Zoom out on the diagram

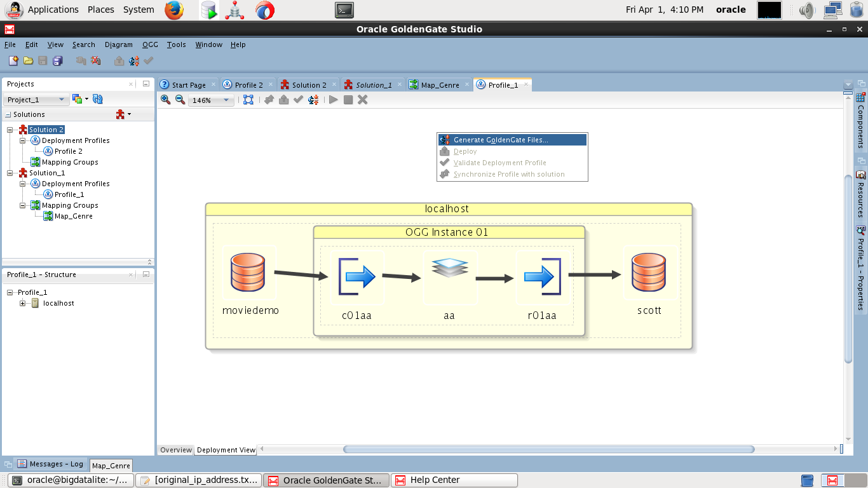(180, 100)
